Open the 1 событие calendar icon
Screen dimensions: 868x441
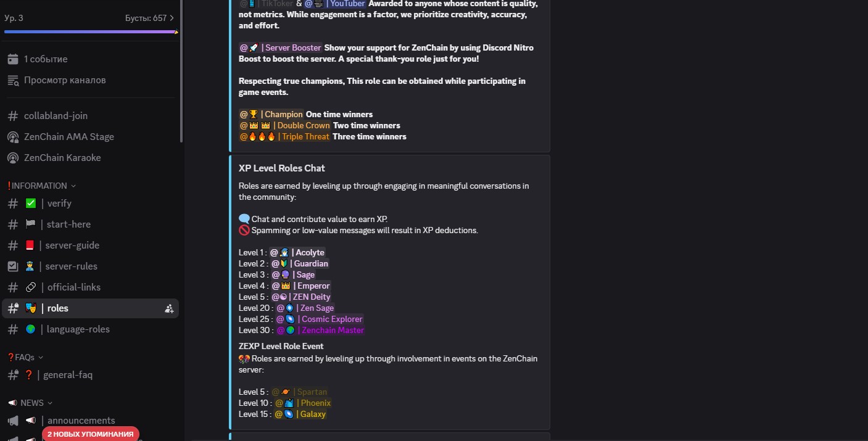pyautogui.click(x=13, y=59)
